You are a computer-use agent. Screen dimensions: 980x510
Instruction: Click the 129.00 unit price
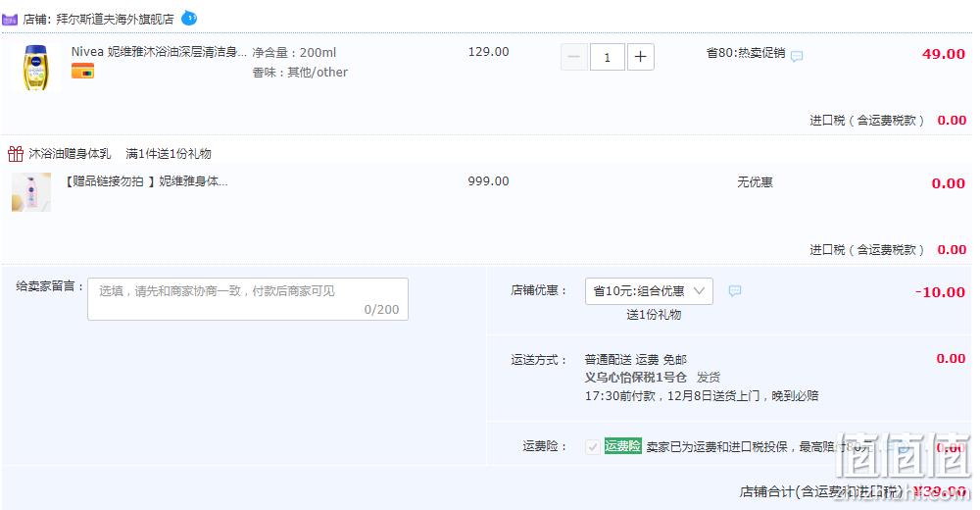488,52
